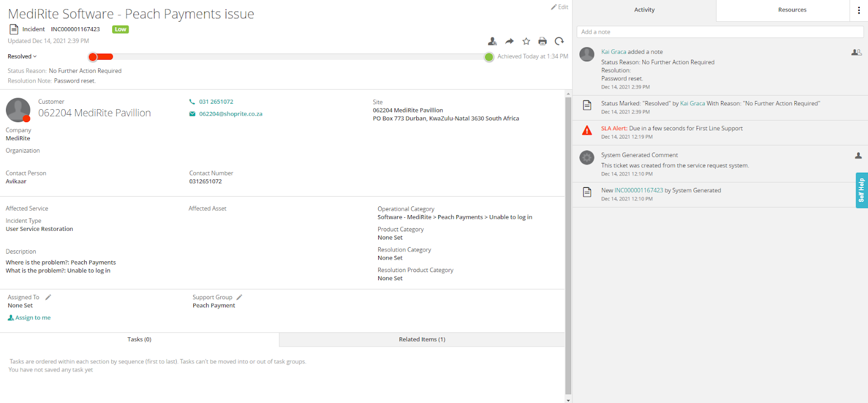Click the red SLA progress start marker
This screenshot has width=868, height=403.
point(93,56)
